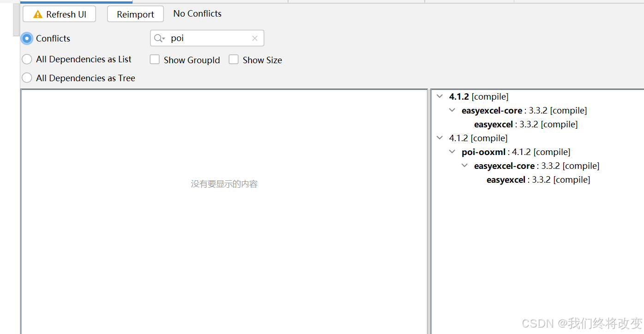Enable the Show GroupId checkbox
The height and width of the screenshot is (334, 644).
[x=155, y=59]
